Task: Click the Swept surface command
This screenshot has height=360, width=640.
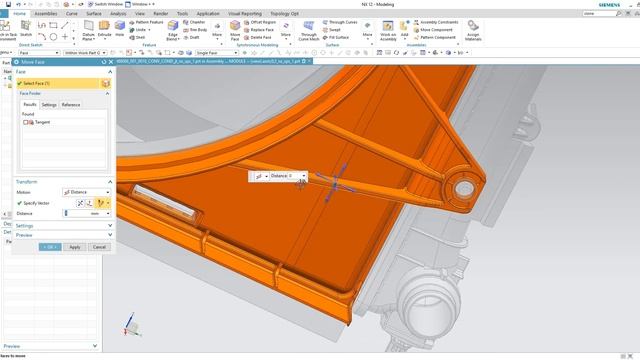Action: click(x=331, y=30)
